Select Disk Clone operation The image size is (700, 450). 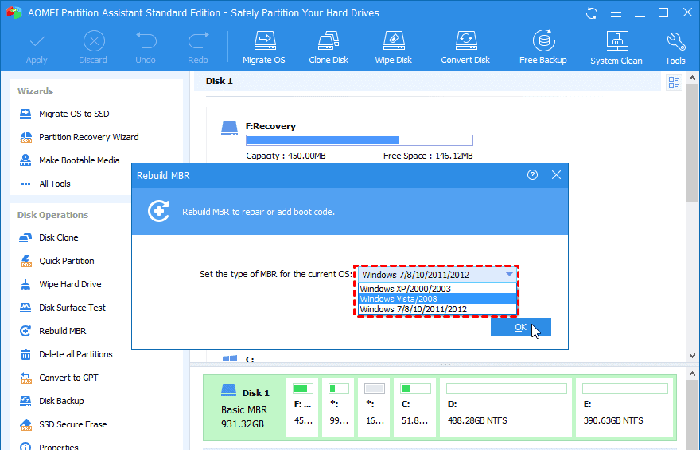click(x=49, y=238)
